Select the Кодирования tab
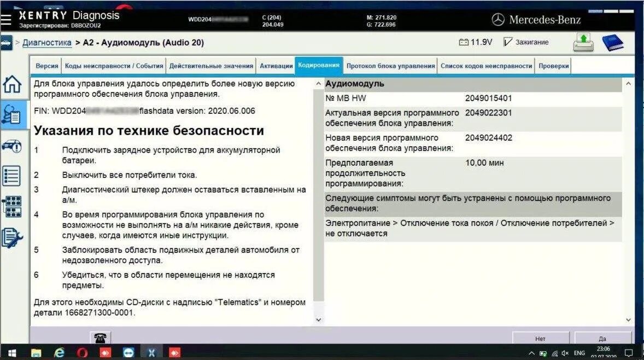644x360 pixels. click(x=319, y=65)
